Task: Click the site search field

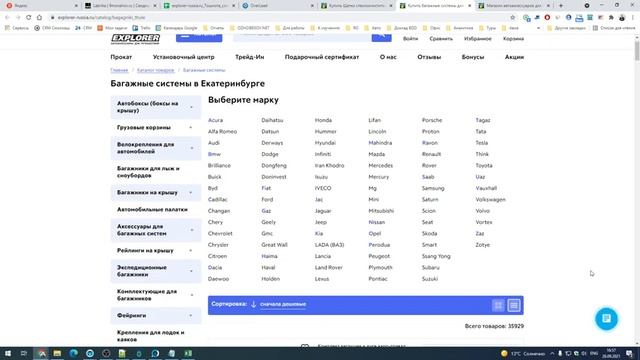Action: tap(302, 38)
